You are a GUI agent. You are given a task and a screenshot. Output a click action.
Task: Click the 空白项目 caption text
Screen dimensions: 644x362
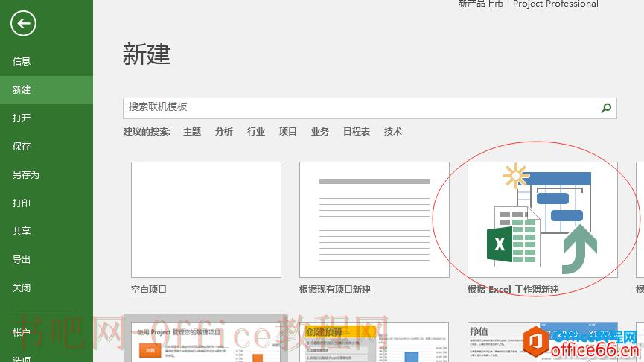coord(149,290)
